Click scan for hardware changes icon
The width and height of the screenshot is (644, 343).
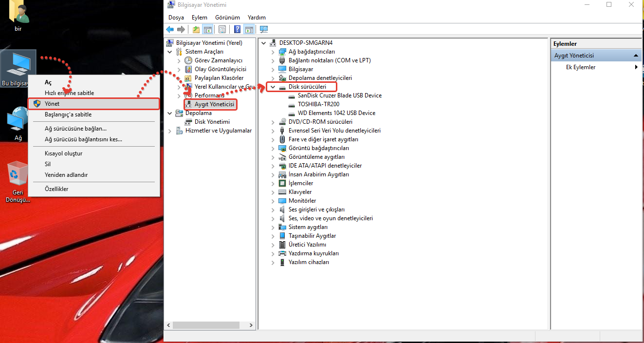click(x=264, y=29)
